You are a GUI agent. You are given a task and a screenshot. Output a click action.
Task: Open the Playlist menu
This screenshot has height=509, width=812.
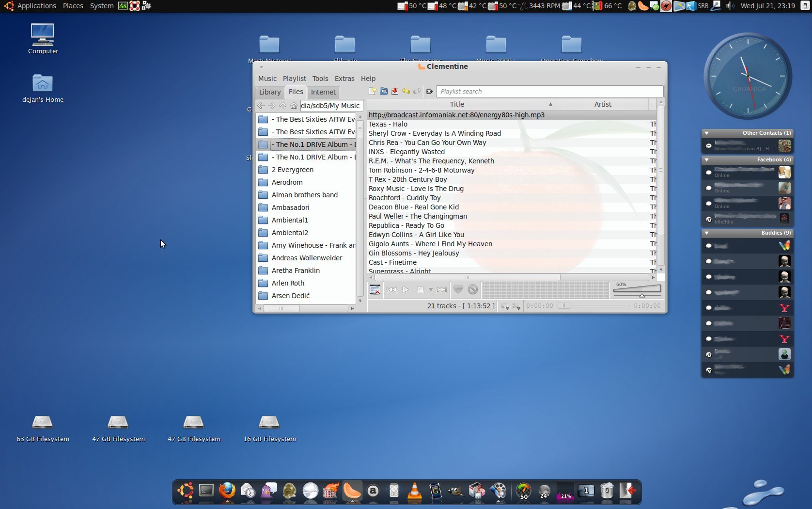tap(294, 79)
